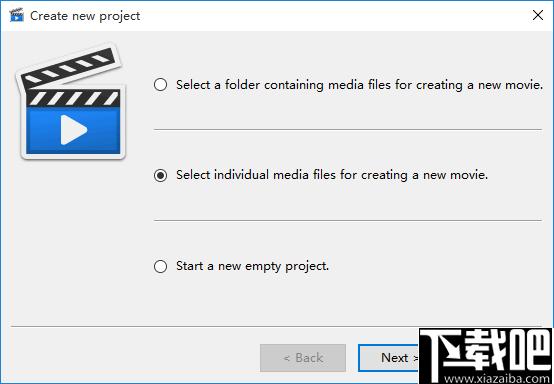554x384 pixels.
Task: Click the "Select a folder containing media files" label text
Action: [x=359, y=85]
